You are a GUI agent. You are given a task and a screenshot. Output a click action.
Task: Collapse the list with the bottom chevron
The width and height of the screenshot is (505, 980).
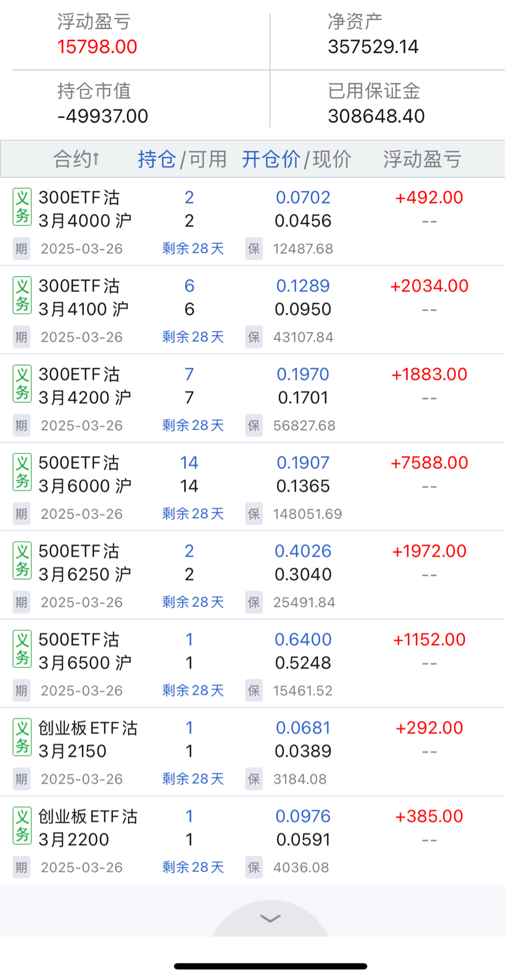click(270, 918)
